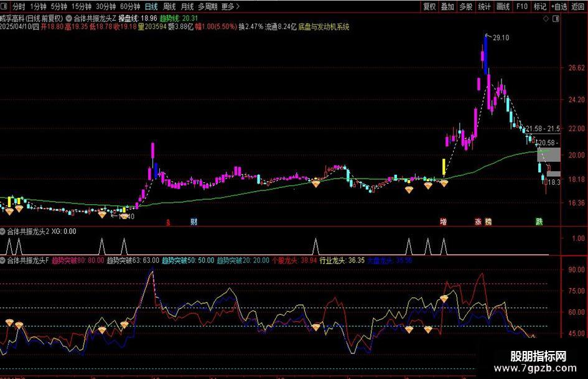Click the green 跌 event marker
Image resolution: width=588 pixels, height=379 pixels.
point(539,222)
